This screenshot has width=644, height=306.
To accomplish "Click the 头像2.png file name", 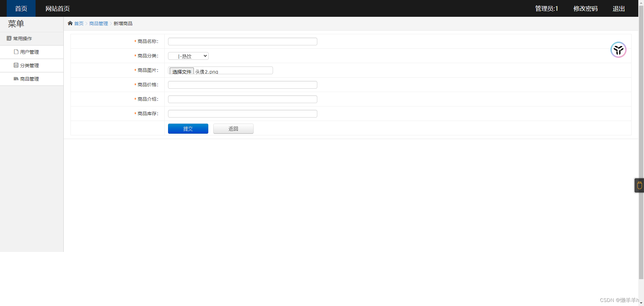I will tap(207, 72).
